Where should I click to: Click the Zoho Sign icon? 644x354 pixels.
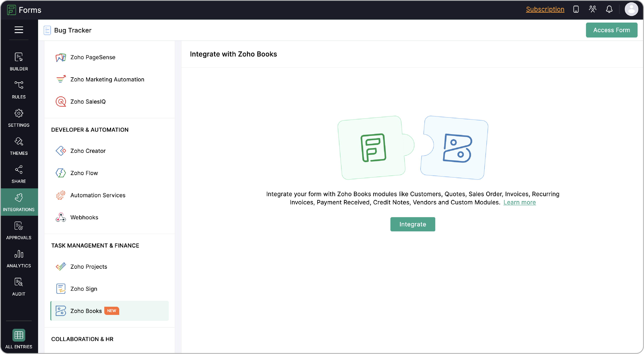click(61, 289)
